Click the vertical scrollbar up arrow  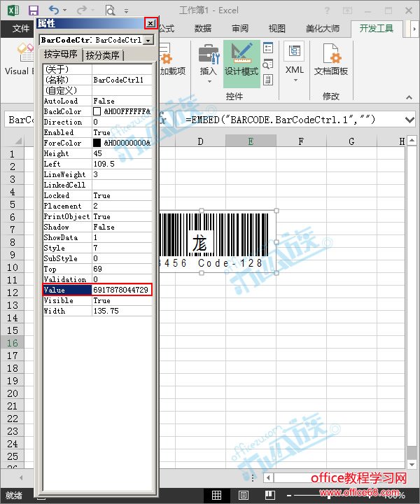(412, 141)
